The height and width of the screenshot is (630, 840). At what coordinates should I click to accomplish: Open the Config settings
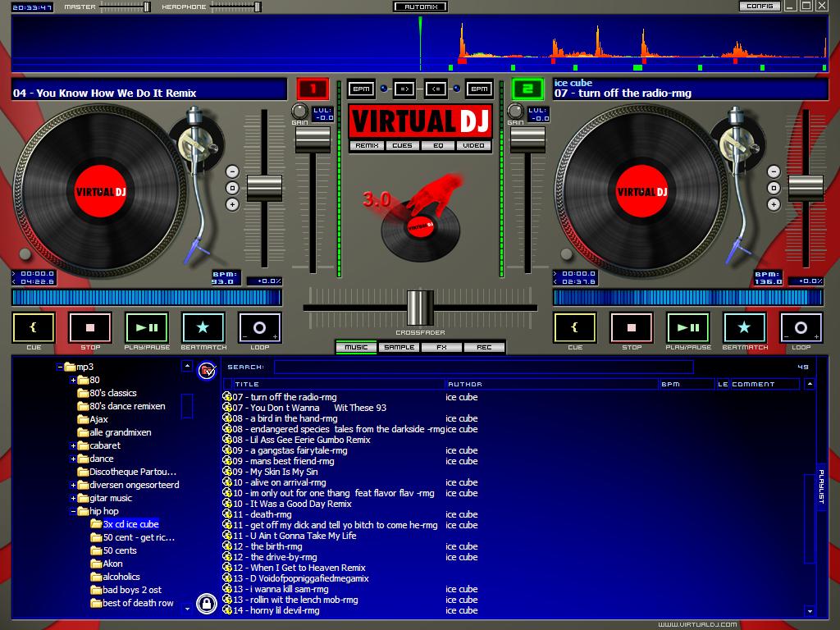coord(760,7)
